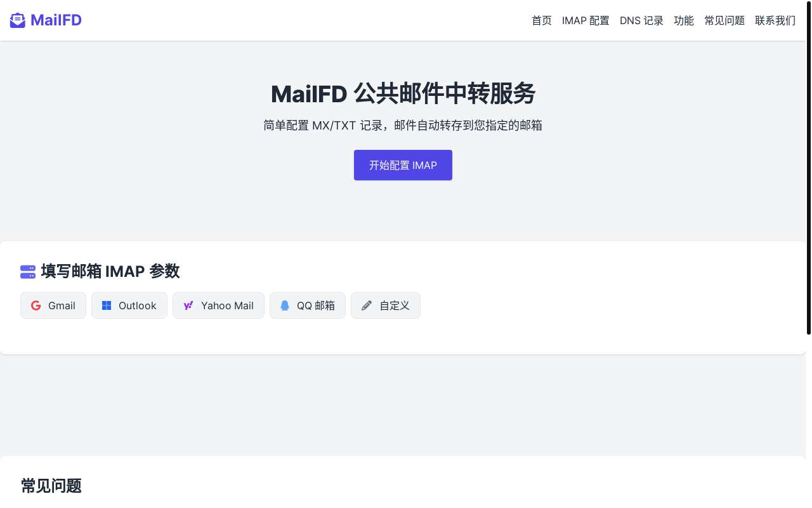Open the 功能 navigation item

click(684, 20)
